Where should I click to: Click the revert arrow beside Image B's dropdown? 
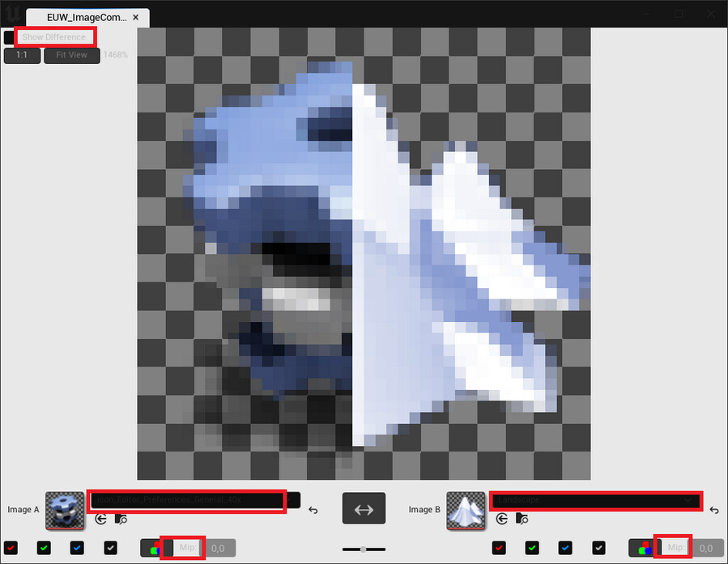click(715, 510)
